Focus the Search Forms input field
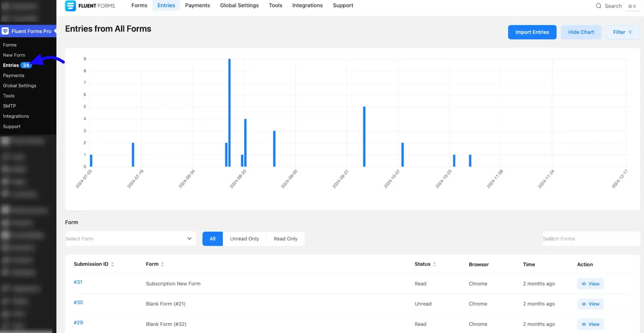Viewport: 644px width, 333px height. [x=591, y=239]
